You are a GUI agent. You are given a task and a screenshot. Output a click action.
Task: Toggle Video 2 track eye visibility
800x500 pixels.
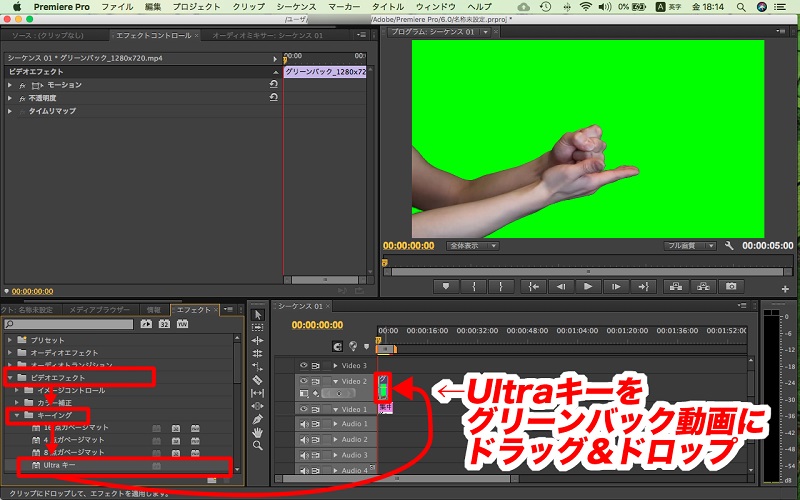[304, 381]
